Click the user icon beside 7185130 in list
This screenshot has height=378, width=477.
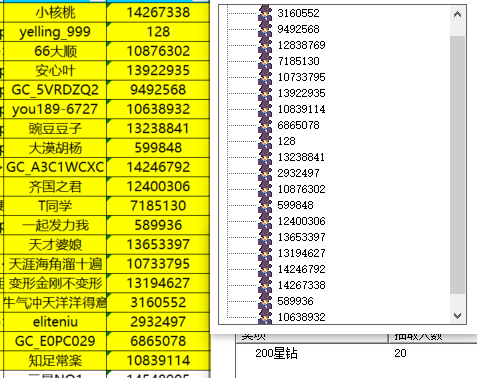click(265, 61)
